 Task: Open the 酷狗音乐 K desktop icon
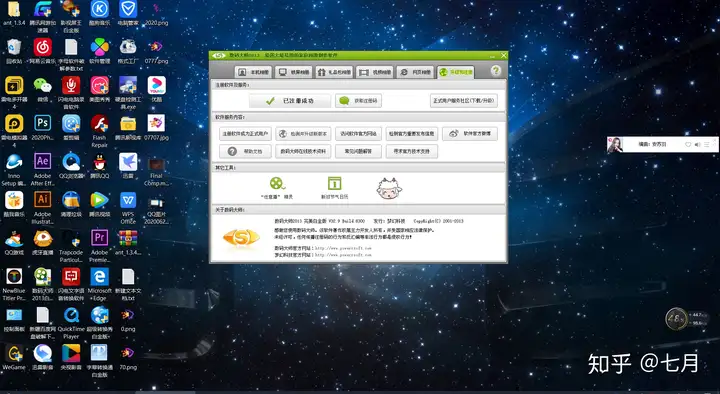[x=99, y=9]
